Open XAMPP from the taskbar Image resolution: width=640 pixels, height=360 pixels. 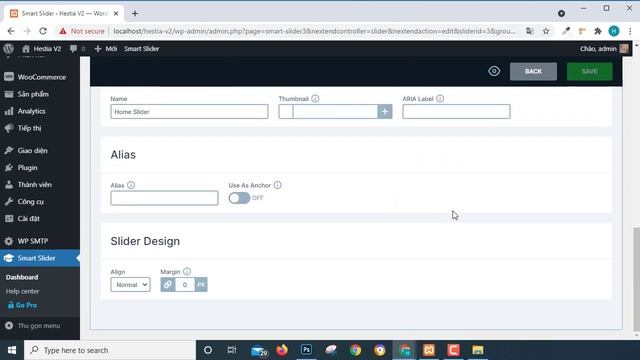tap(429, 350)
